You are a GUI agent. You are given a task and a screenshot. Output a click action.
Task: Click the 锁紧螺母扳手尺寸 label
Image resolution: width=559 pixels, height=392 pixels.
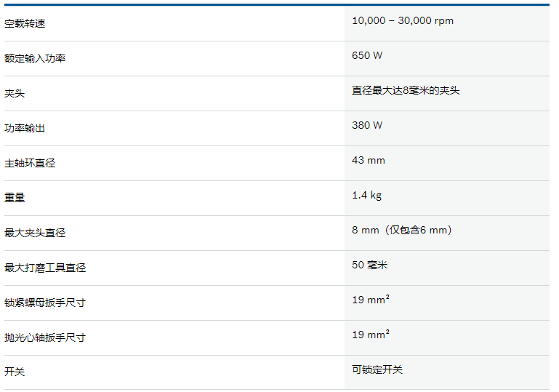pyautogui.click(x=45, y=303)
